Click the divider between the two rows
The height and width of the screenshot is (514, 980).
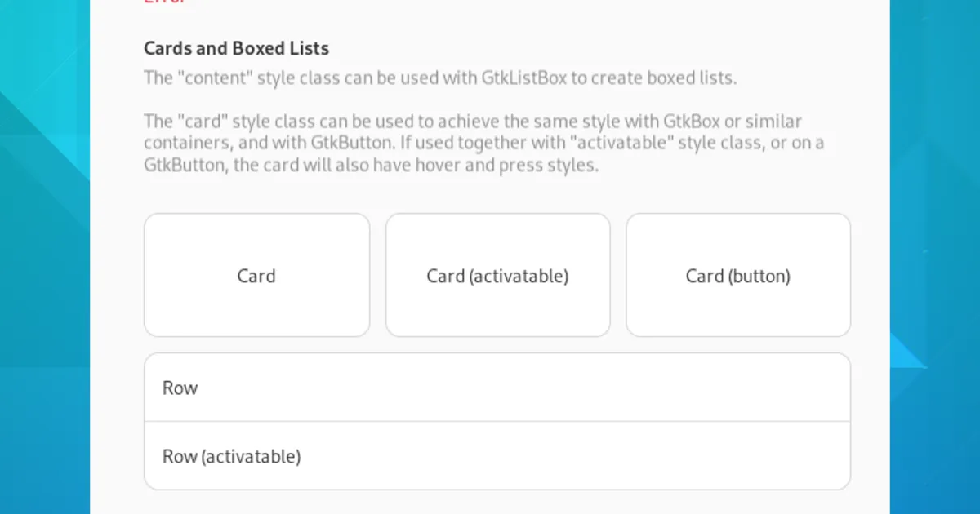click(x=497, y=422)
